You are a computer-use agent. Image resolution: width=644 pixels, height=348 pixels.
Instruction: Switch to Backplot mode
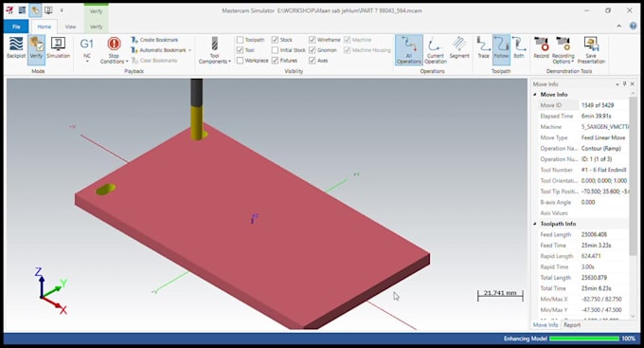point(16,47)
